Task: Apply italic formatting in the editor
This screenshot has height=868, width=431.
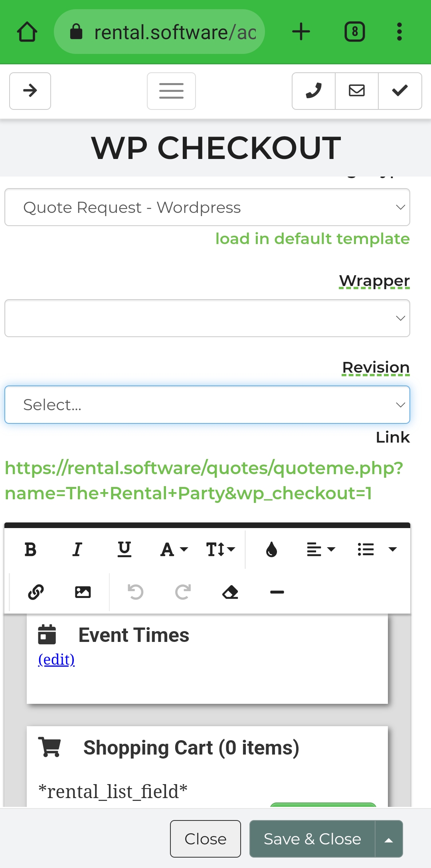Action: pyautogui.click(x=77, y=550)
